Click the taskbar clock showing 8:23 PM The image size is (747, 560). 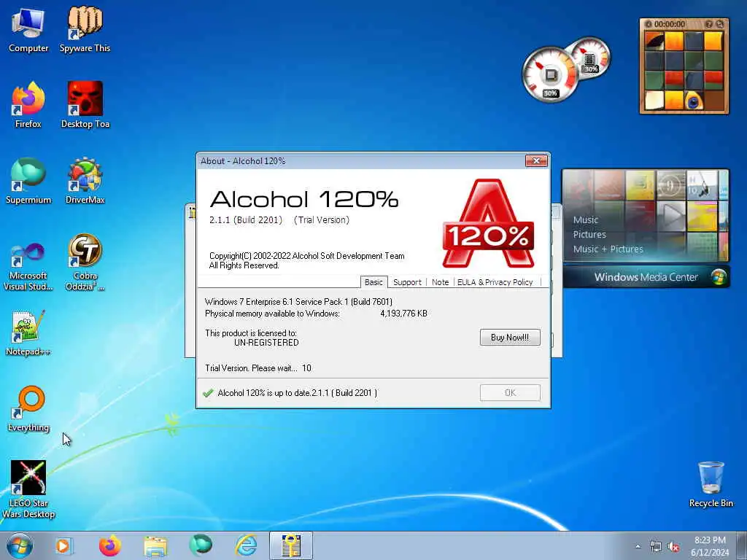710,546
